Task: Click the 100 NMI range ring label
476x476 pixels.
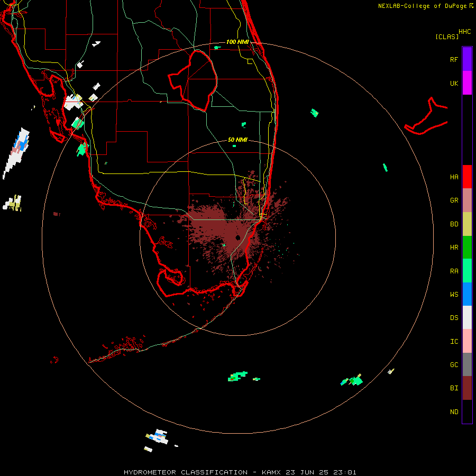Action: (237, 42)
